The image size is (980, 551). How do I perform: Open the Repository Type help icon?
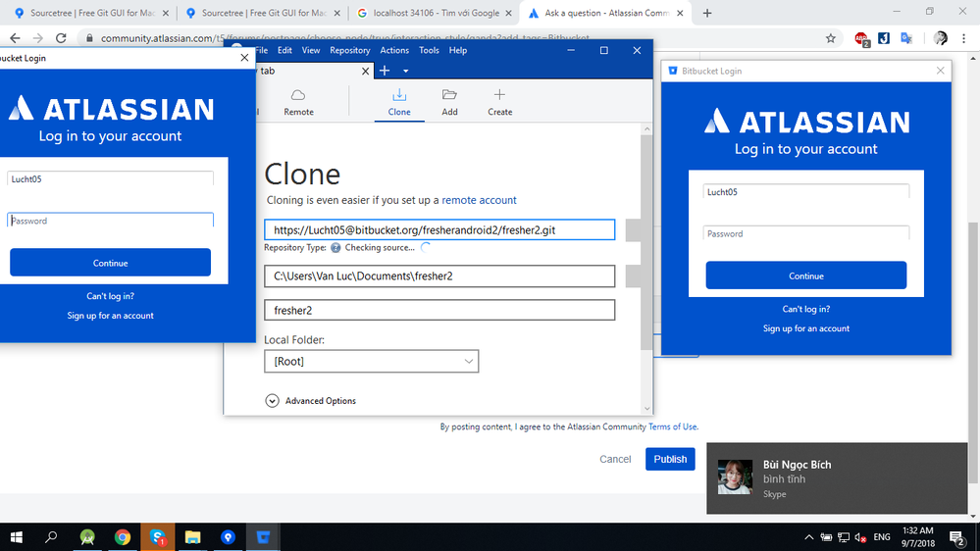(335, 247)
